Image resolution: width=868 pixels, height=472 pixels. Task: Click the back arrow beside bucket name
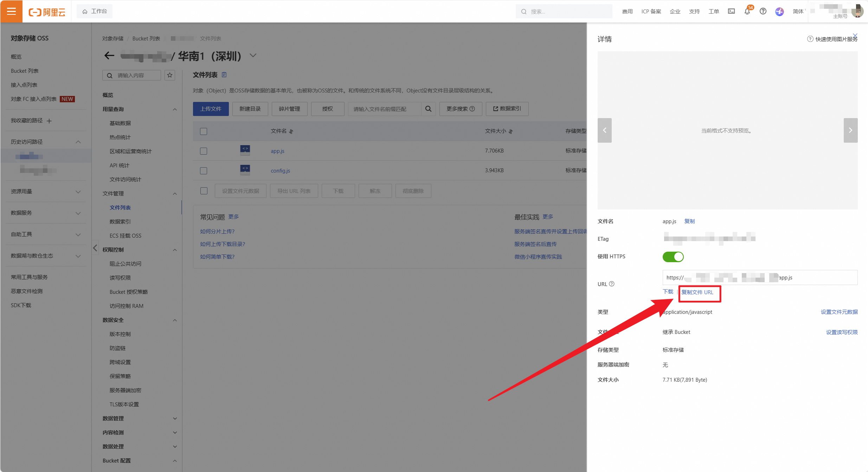109,56
